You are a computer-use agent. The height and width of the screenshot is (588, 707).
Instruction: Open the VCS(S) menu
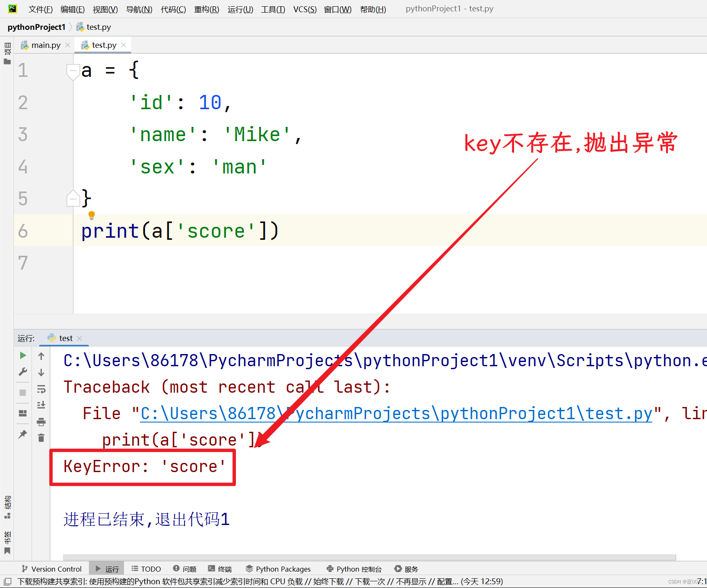[305, 9]
